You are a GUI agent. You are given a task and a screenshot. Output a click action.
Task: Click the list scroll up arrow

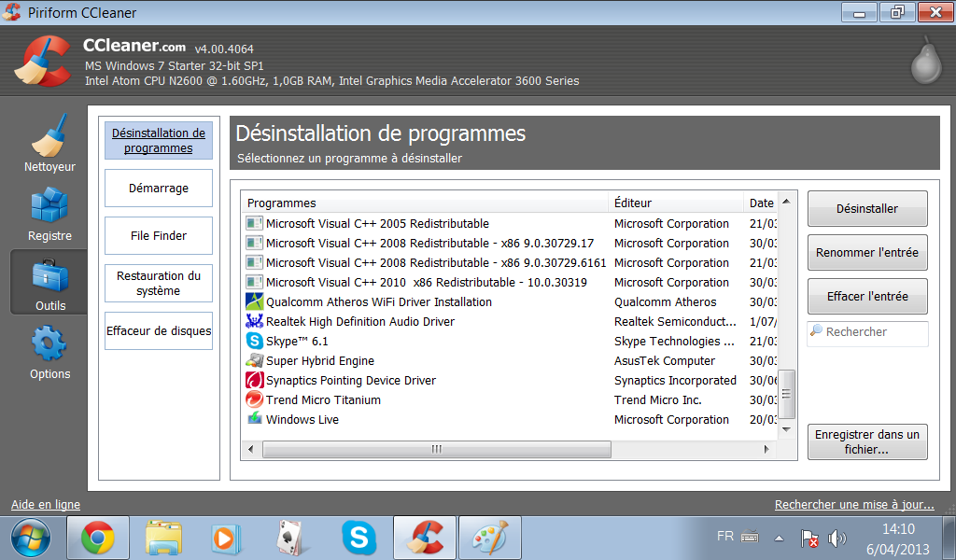786,201
